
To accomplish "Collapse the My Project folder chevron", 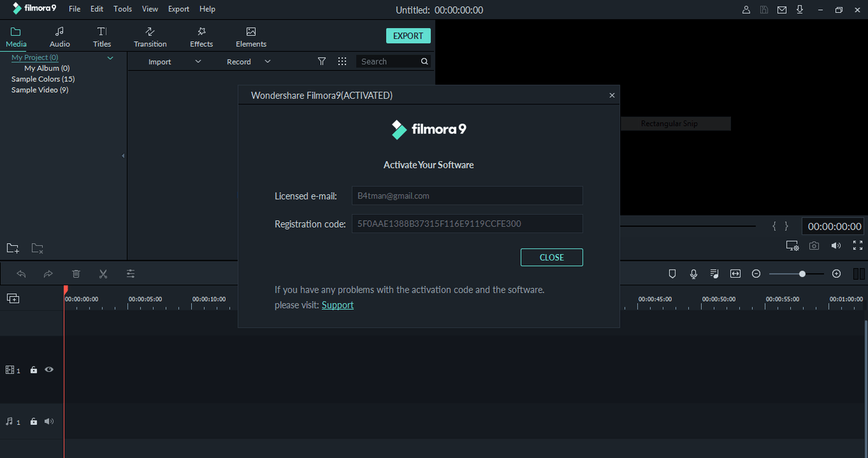I will 110,58.
